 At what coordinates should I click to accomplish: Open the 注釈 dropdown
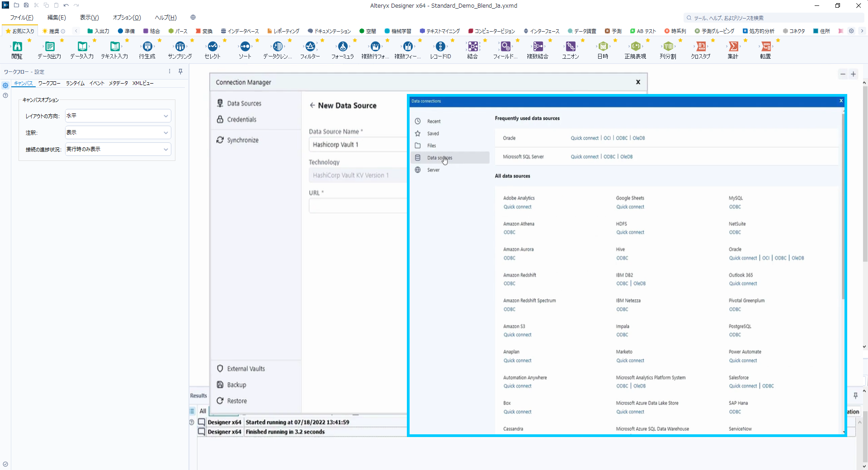[x=118, y=132]
